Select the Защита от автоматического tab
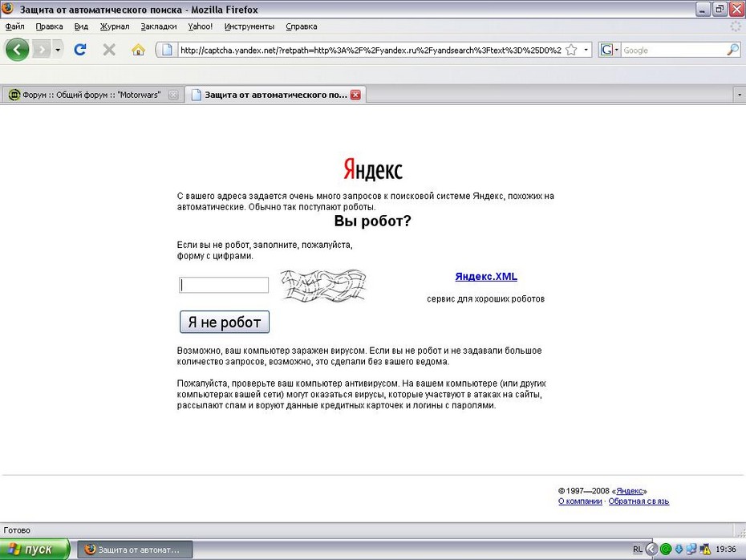The image size is (746, 560). coord(275,95)
